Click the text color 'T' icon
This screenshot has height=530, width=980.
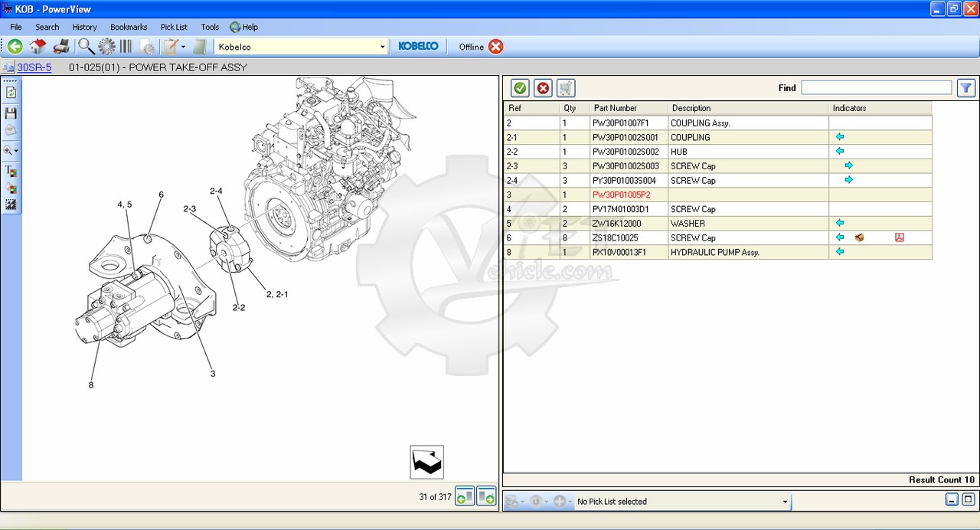click(x=11, y=171)
